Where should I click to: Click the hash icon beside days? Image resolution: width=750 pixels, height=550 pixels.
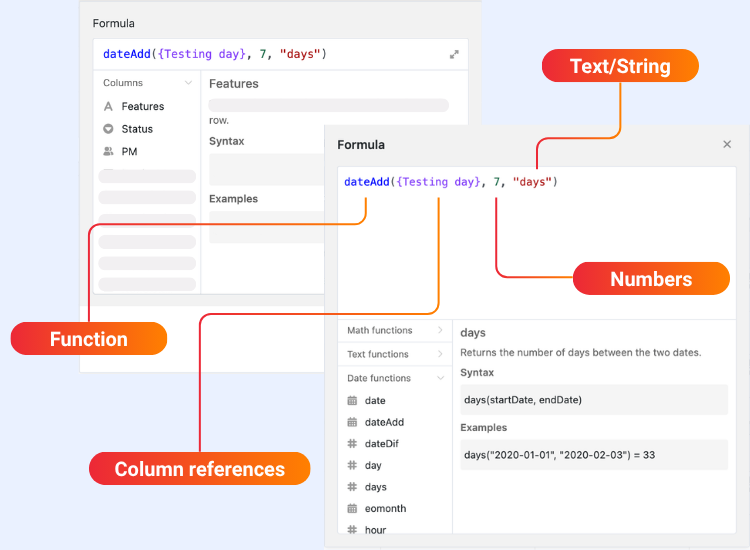pos(352,487)
